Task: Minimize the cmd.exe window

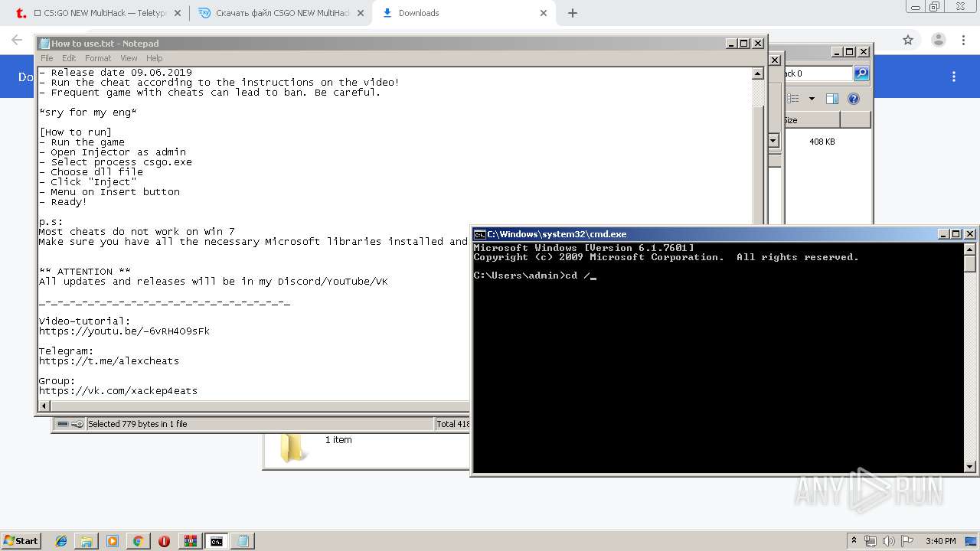Action: coord(943,233)
